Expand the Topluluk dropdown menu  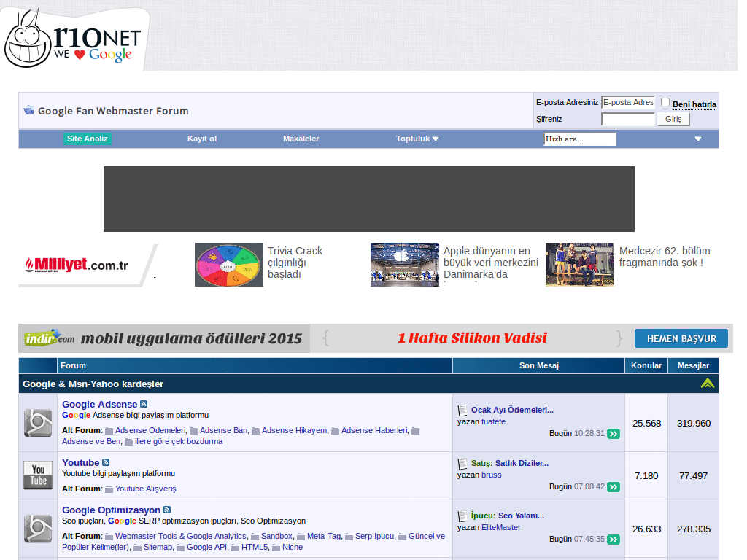tap(417, 139)
